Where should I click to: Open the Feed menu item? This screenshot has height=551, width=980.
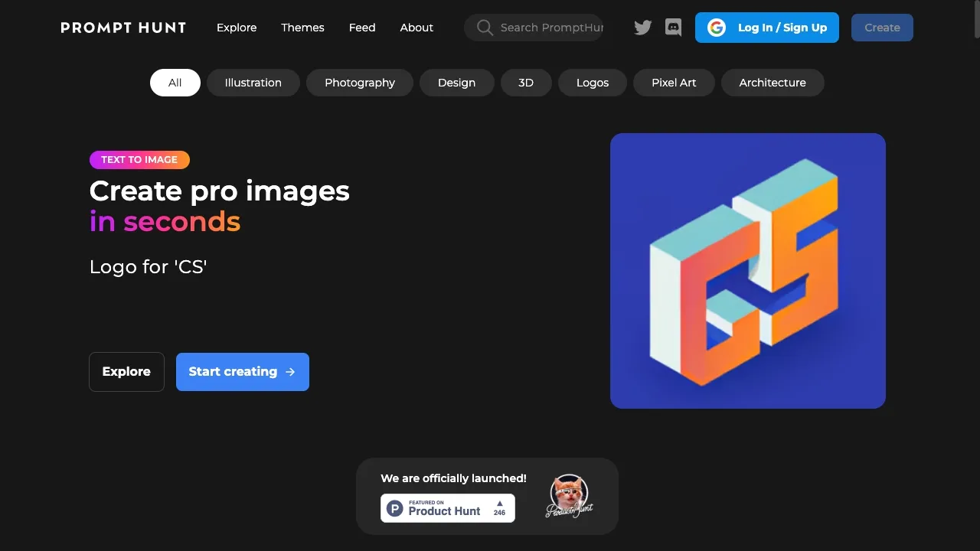coord(361,28)
